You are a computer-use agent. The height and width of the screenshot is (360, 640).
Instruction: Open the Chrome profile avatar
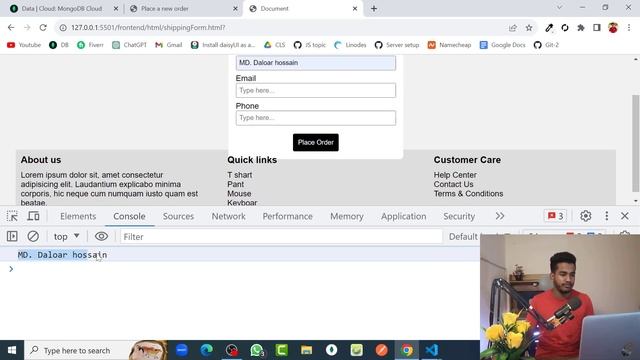tap(613, 27)
